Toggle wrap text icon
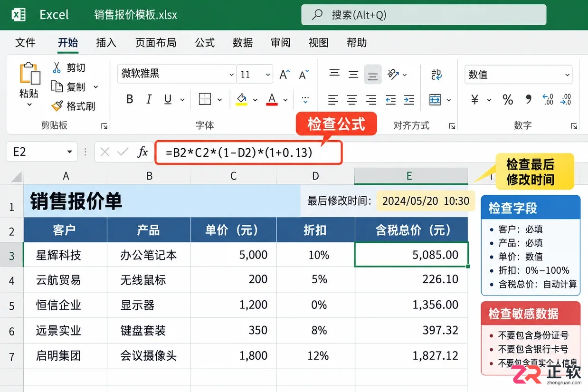Image resolution: width=588 pixels, height=392 pixels. (436, 75)
